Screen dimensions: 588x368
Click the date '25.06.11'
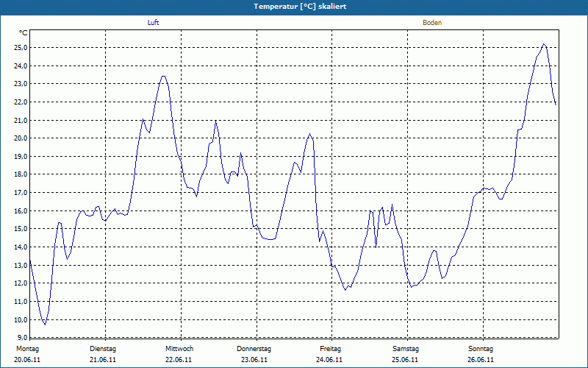pos(405,360)
